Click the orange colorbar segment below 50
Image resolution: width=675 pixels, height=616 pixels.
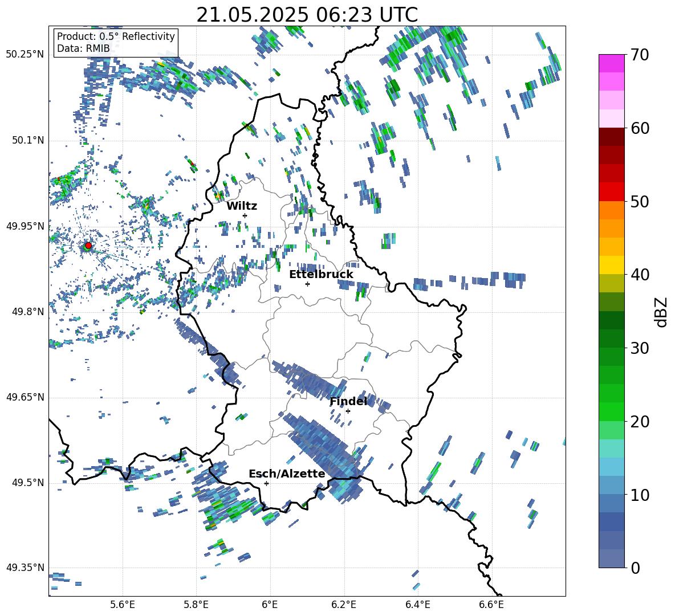611,210
